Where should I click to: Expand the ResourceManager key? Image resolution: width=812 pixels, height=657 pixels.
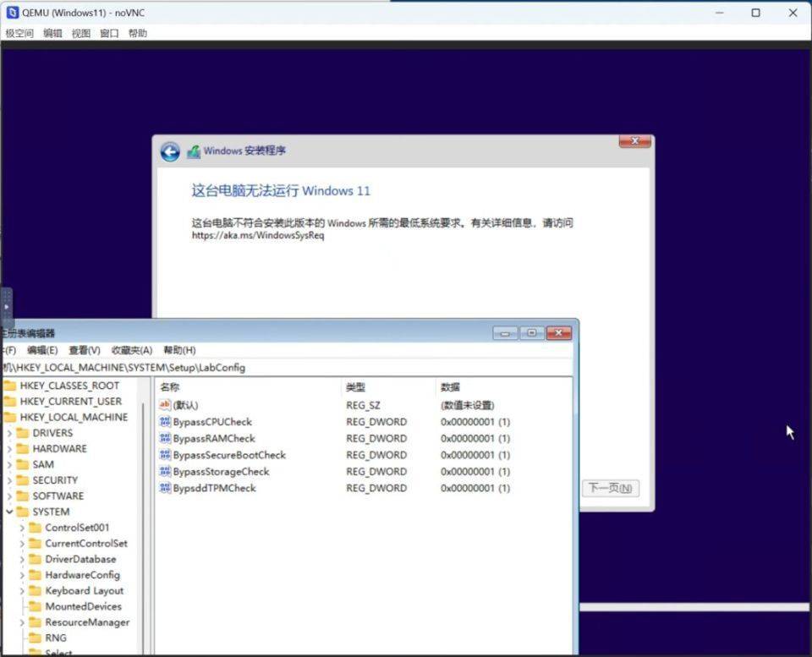pyautogui.click(x=22, y=622)
